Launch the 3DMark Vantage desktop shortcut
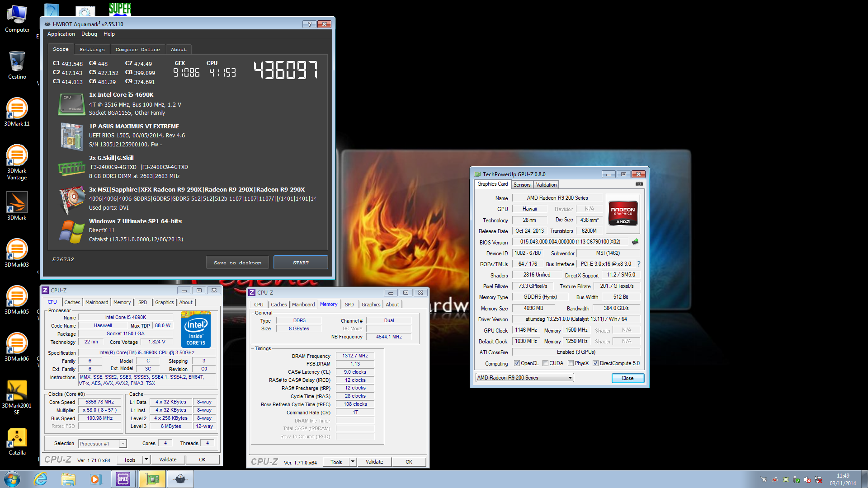 pyautogui.click(x=17, y=162)
